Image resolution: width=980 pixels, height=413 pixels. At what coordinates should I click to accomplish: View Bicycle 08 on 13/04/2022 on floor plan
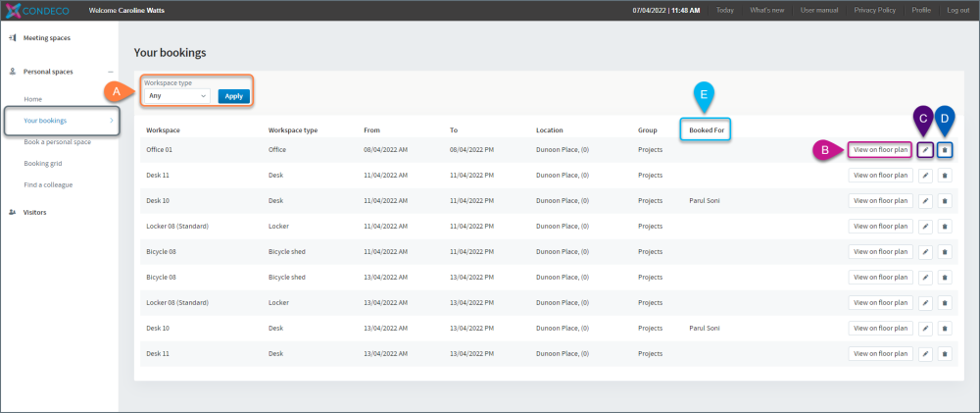point(881,278)
